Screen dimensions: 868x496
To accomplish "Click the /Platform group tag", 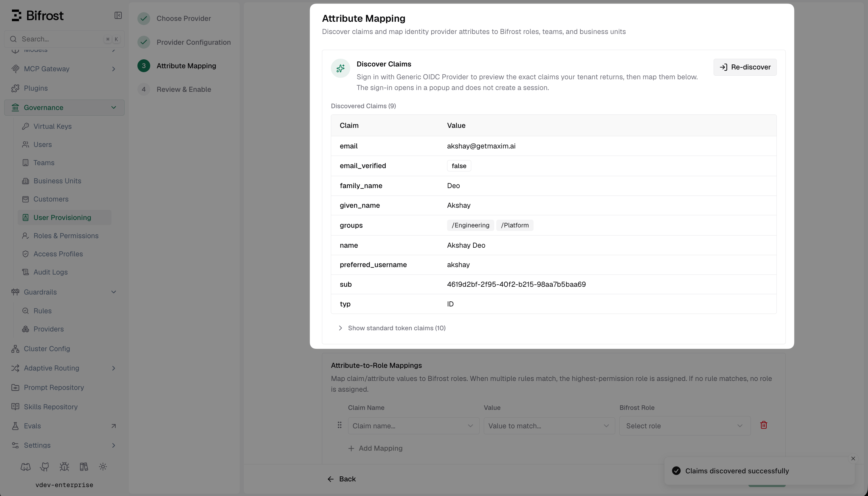I will (x=515, y=226).
